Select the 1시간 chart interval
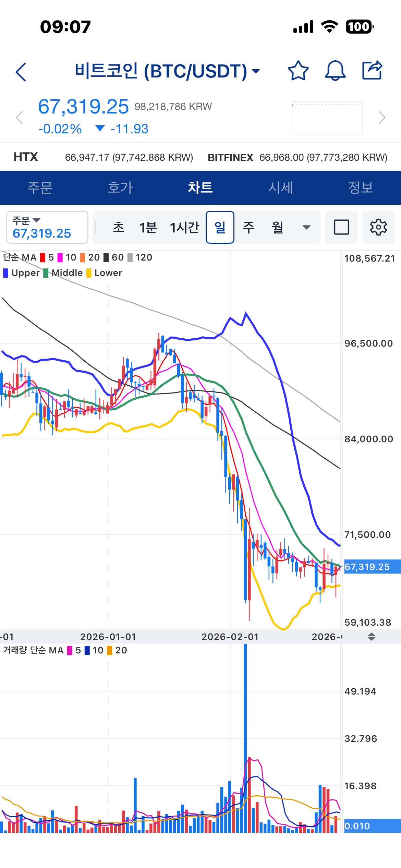The height and width of the screenshot is (868, 401). pyautogui.click(x=184, y=227)
